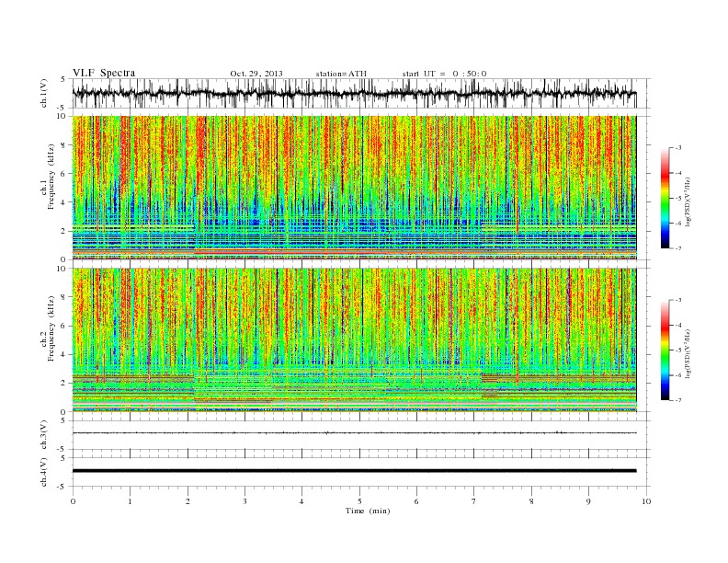Screen dimensions: 728x563
Task: Click time axis tick label "6" at bottom
Action: coord(416,501)
